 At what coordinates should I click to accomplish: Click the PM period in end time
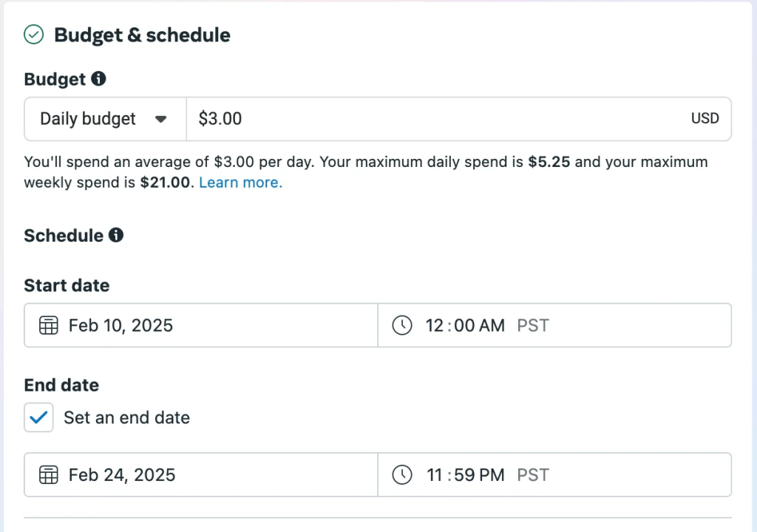pyautogui.click(x=492, y=474)
